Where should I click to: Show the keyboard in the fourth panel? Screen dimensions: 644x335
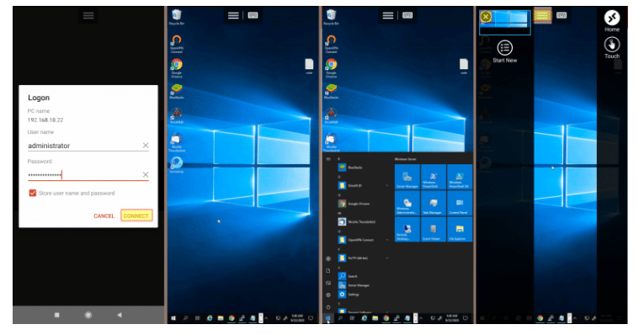(562, 16)
